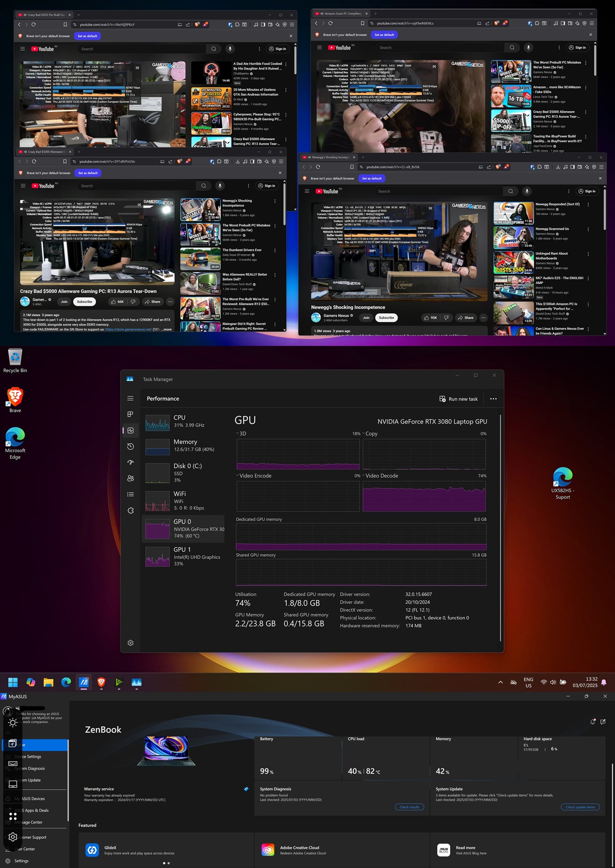615x868 pixels.
Task: Click Brave Shields icon in ASUS window
Action: (197, 24)
